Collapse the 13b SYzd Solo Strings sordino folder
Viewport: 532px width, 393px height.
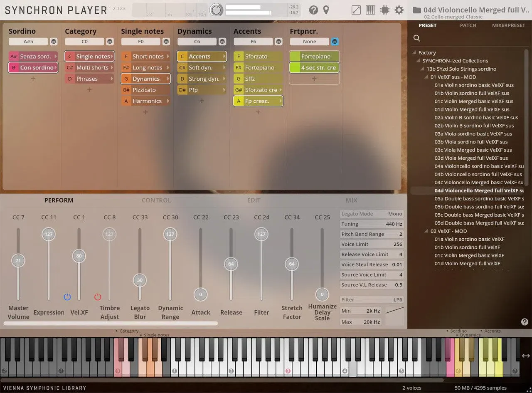423,69
